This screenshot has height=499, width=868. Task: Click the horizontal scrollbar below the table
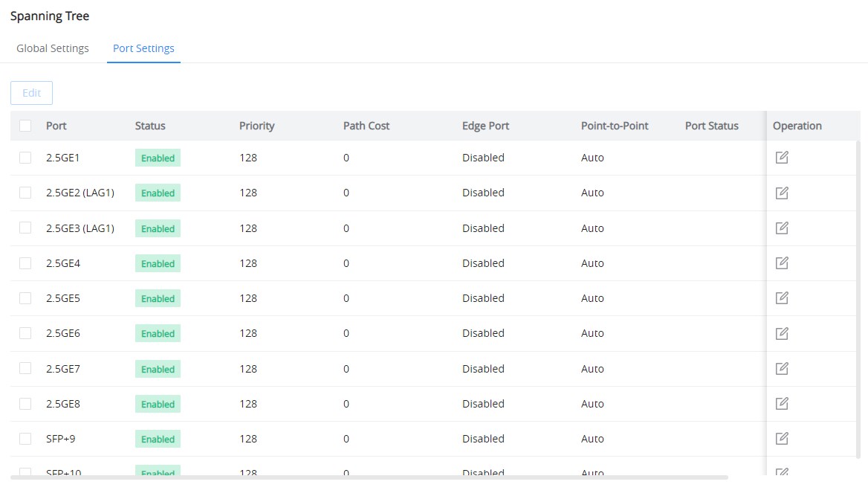369,477
